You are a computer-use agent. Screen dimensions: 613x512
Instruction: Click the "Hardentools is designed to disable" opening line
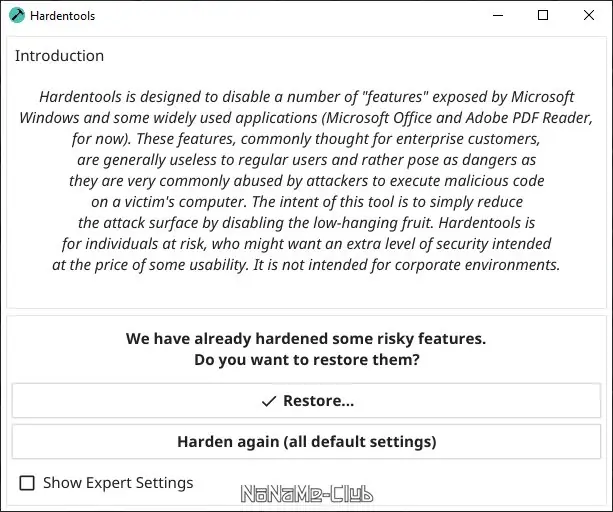coord(306,97)
